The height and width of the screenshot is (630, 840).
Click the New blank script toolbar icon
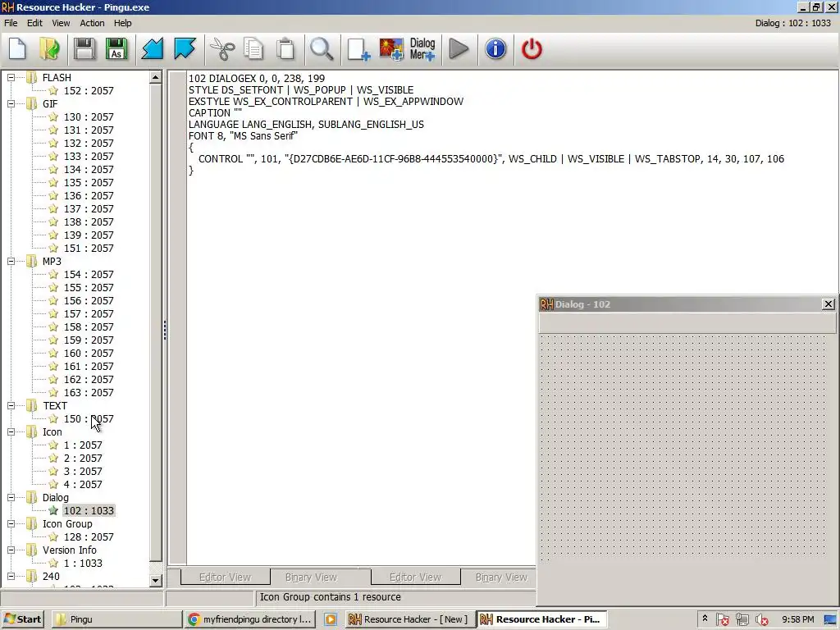(18, 48)
